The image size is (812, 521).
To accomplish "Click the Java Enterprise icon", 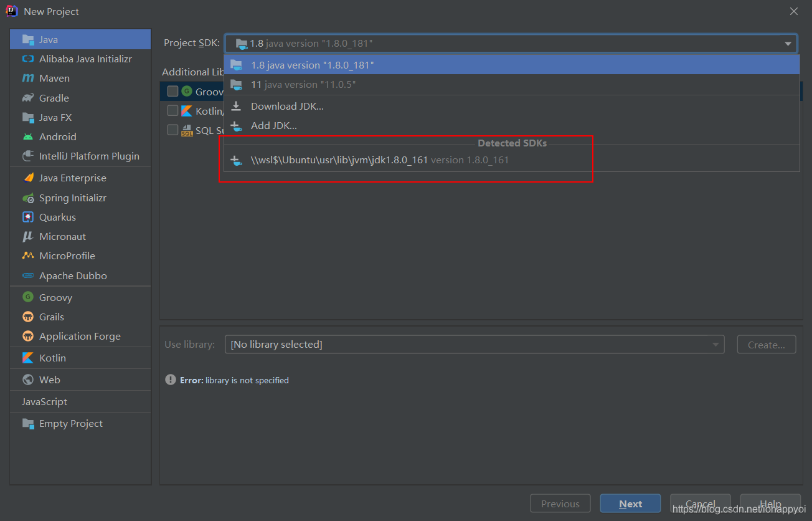I will pos(28,178).
